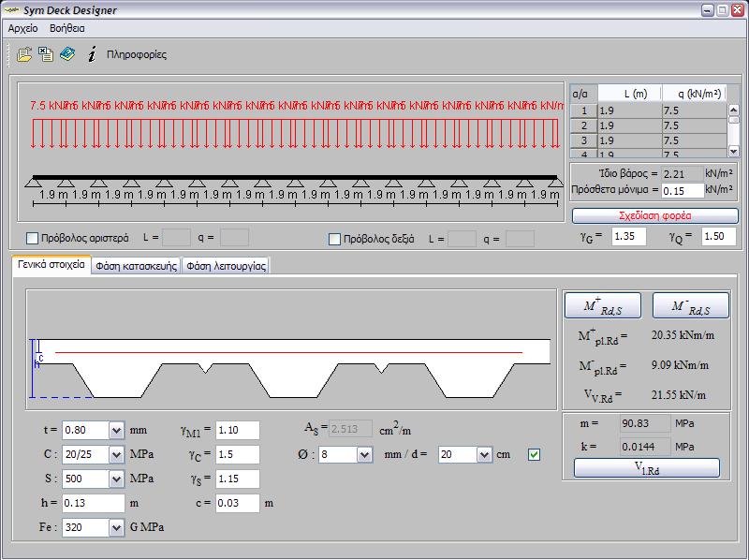Click the span table scroll down arrow

tap(734, 152)
